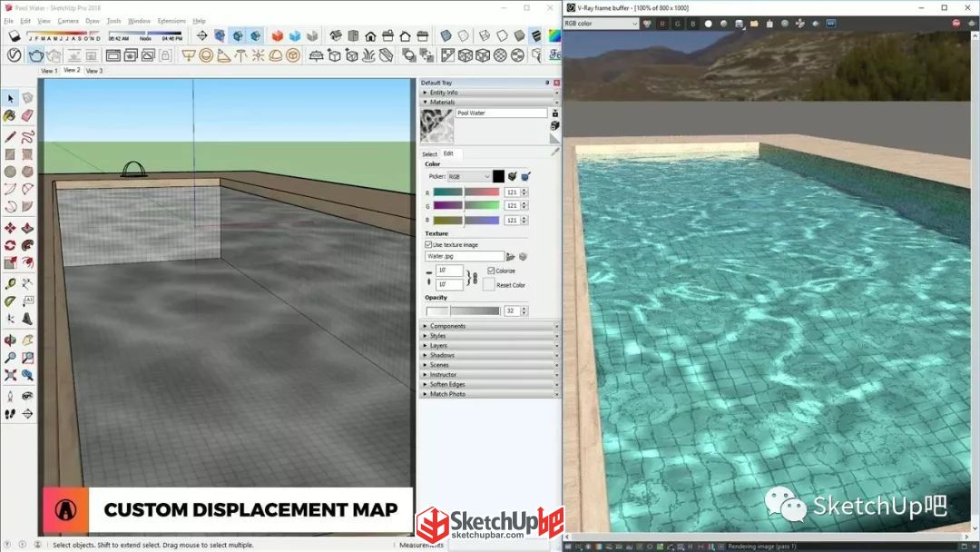980x552 pixels.
Task: Switch to the Iso standard view
Action: [x=336, y=35]
